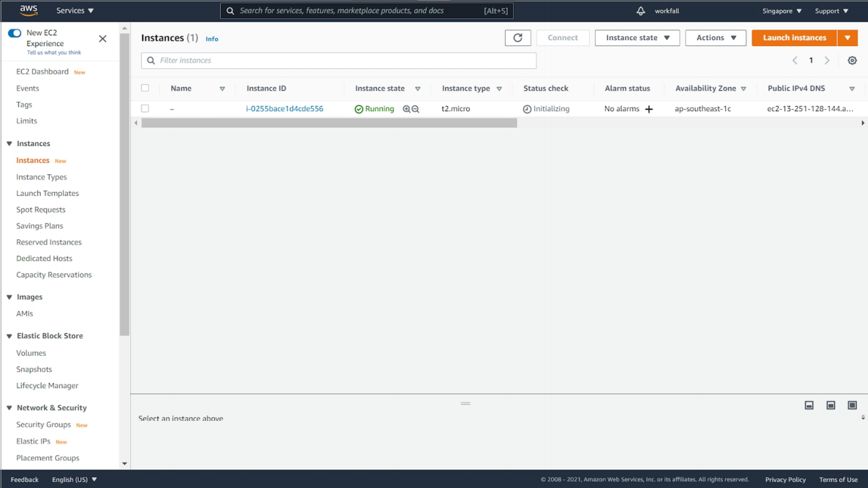Screen dimensions: 868x488
Task: Refresh the instances list
Action: tap(518, 38)
